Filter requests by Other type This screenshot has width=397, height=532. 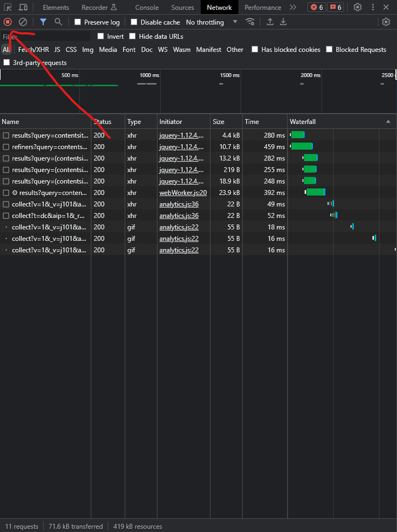235,50
